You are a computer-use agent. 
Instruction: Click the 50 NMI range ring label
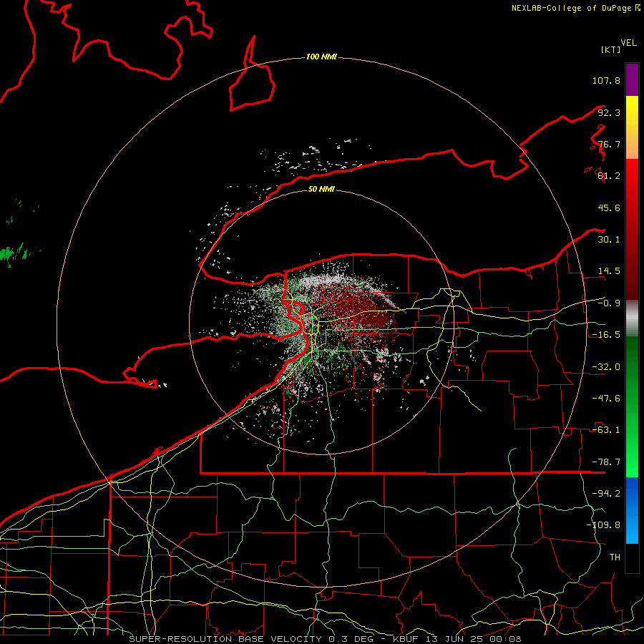coord(321,190)
